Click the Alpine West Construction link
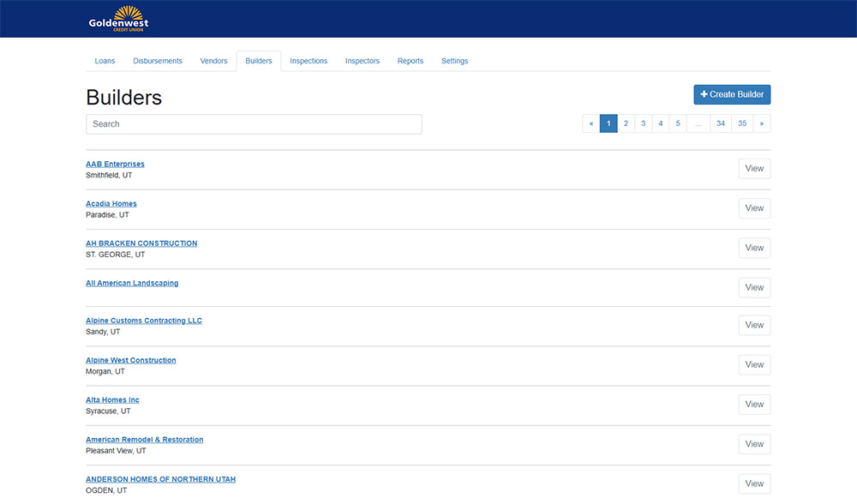 point(130,360)
